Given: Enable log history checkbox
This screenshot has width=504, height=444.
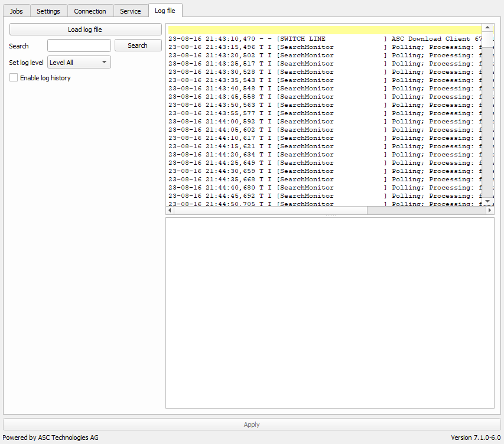Looking at the screenshot, I should [14, 78].
